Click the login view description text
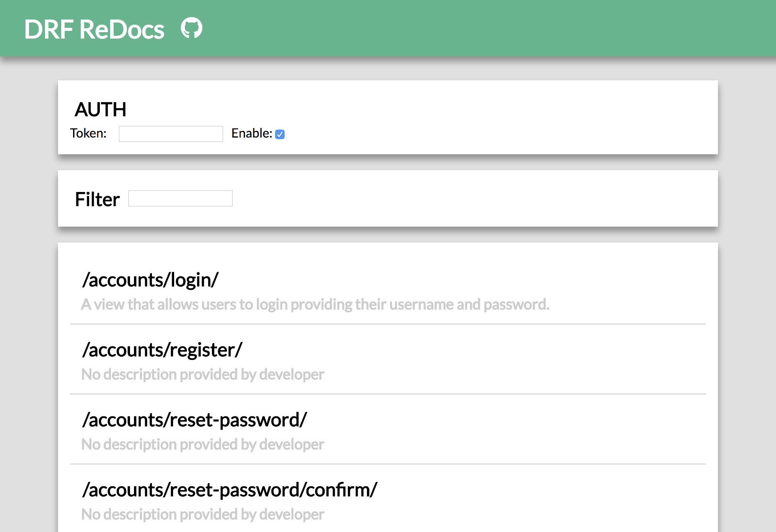 pos(315,305)
